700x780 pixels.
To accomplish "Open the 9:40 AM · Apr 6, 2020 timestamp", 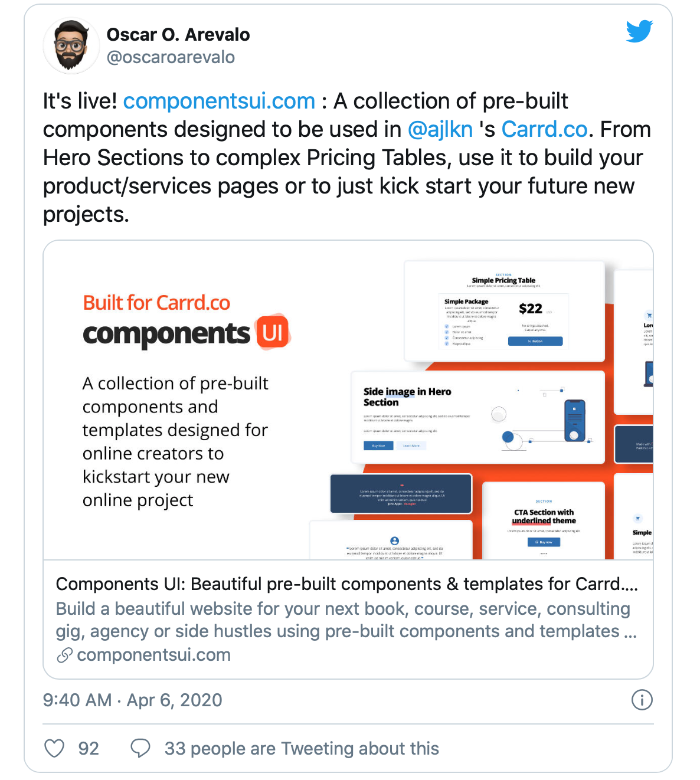I will pos(133,700).
